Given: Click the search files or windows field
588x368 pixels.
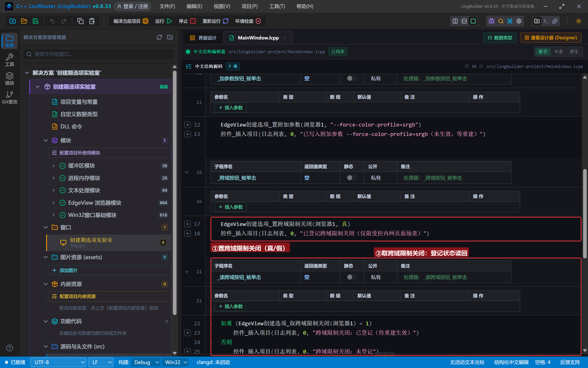Looking at the screenshot, I should (x=99, y=54).
